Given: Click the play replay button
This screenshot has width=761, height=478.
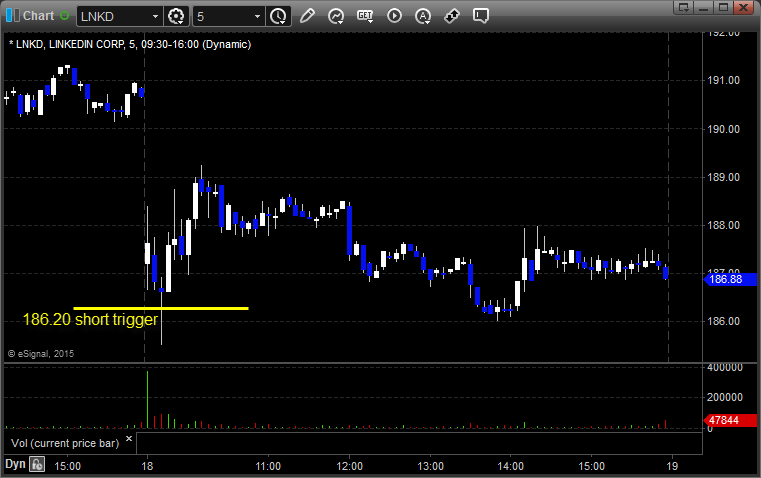Looking at the screenshot, I should (x=394, y=16).
